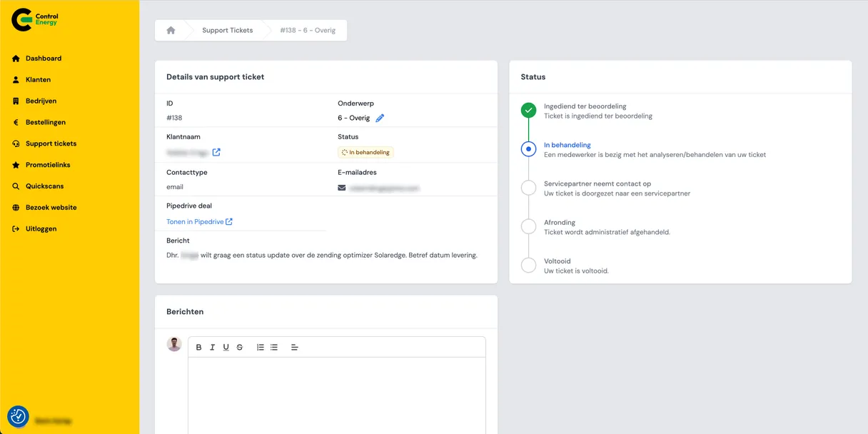Insert a numbered list in the editor

[x=260, y=348]
